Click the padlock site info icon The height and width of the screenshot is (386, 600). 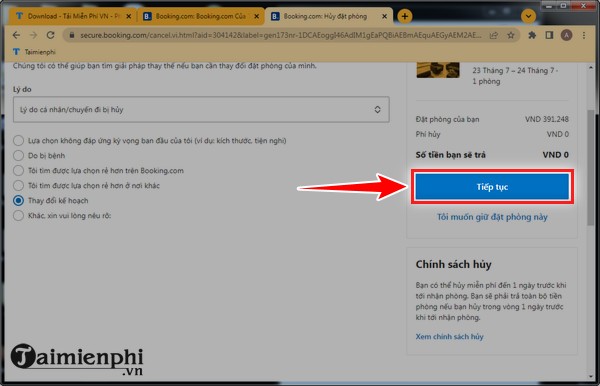pos(72,35)
